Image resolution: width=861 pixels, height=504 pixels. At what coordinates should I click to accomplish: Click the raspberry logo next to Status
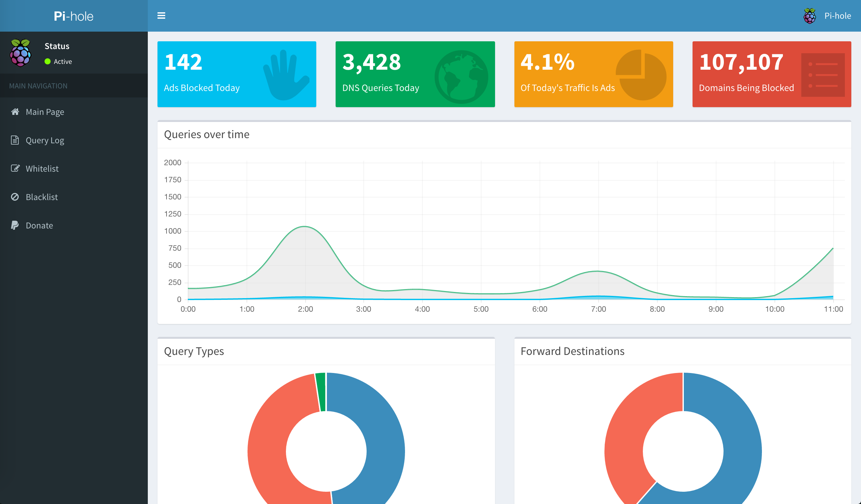point(21,53)
